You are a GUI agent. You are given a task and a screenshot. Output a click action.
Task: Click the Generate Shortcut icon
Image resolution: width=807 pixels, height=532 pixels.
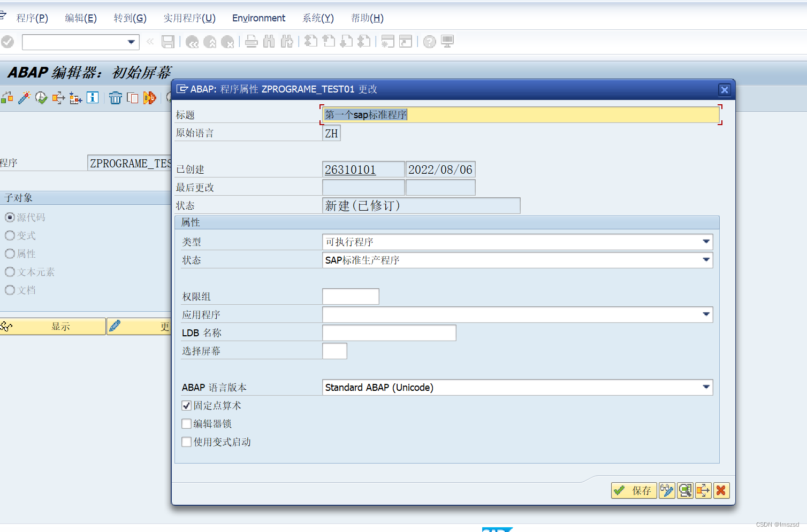[406, 42]
